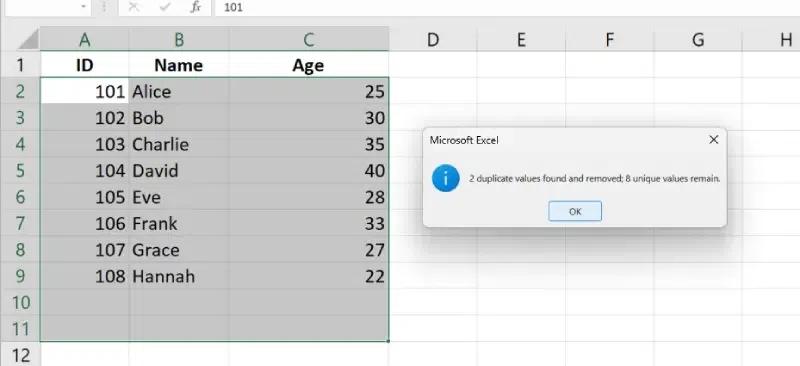Select row 5 header
The image size is (800, 366).
(20, 170)
